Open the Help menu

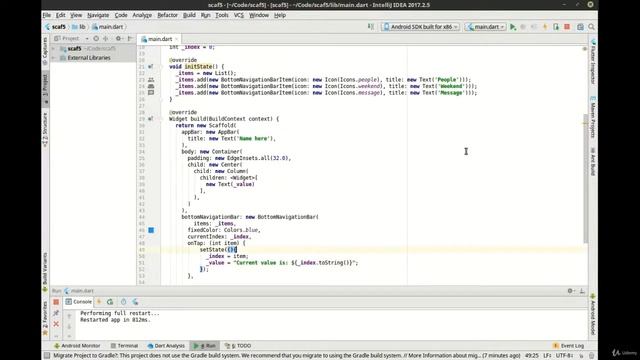(280, 15)
